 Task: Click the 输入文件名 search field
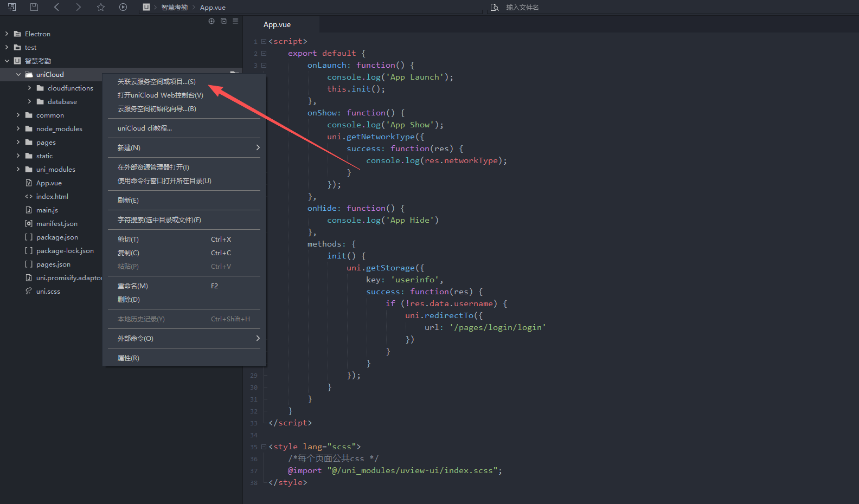pyautogui.click(x=542, y=7)
